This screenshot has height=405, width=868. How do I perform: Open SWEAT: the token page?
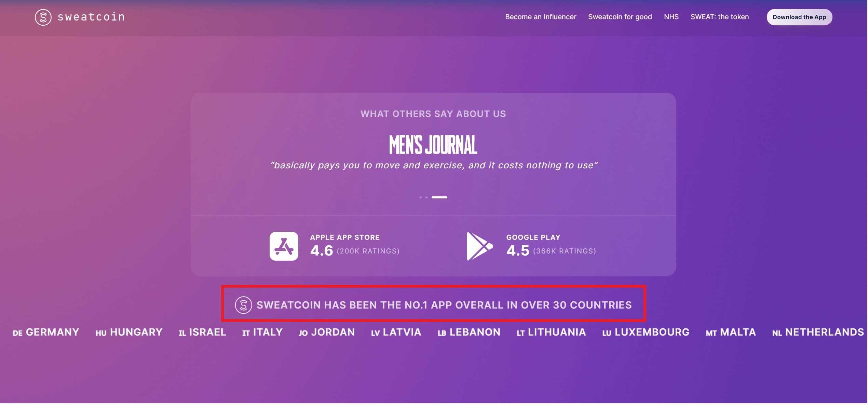point(720,17)
